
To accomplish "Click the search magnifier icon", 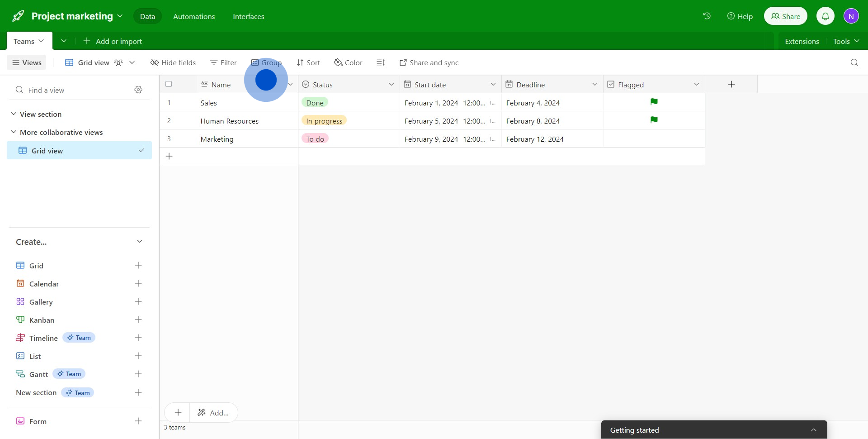I will coord(854,62).
